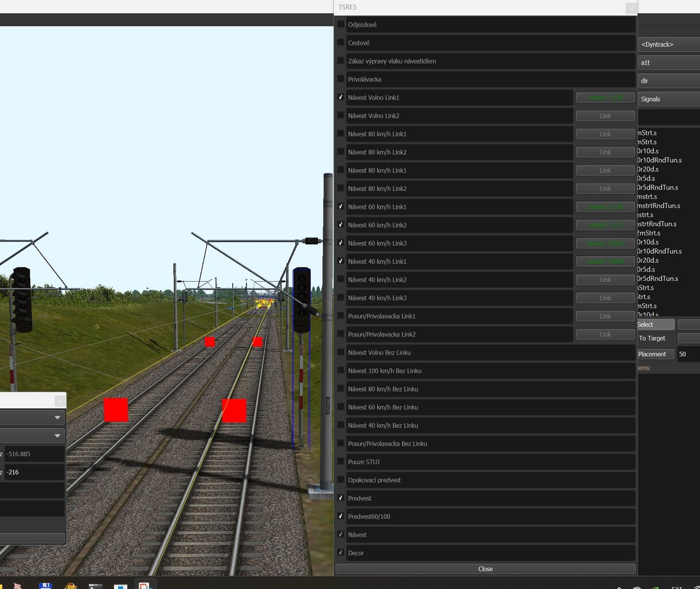Click the Close button at dialog bottom
The height and width of the screenshot is (589, 700).
(486, 569)
